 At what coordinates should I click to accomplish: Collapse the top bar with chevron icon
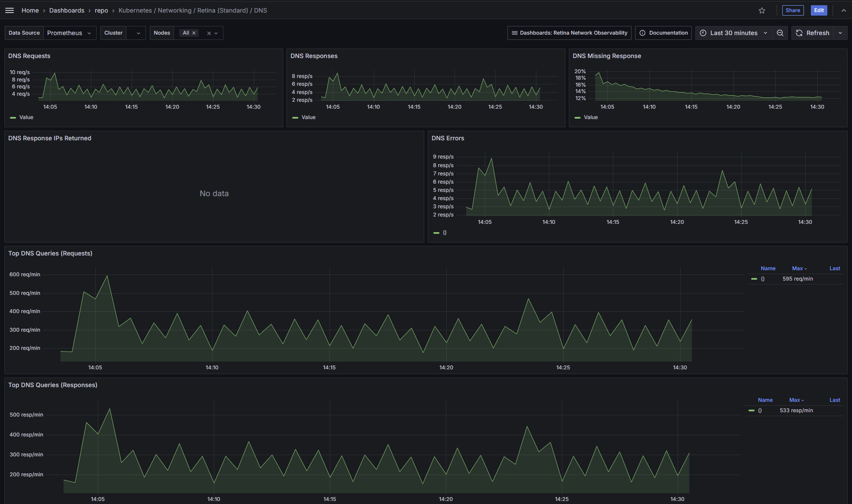click(x=843, y=10)
